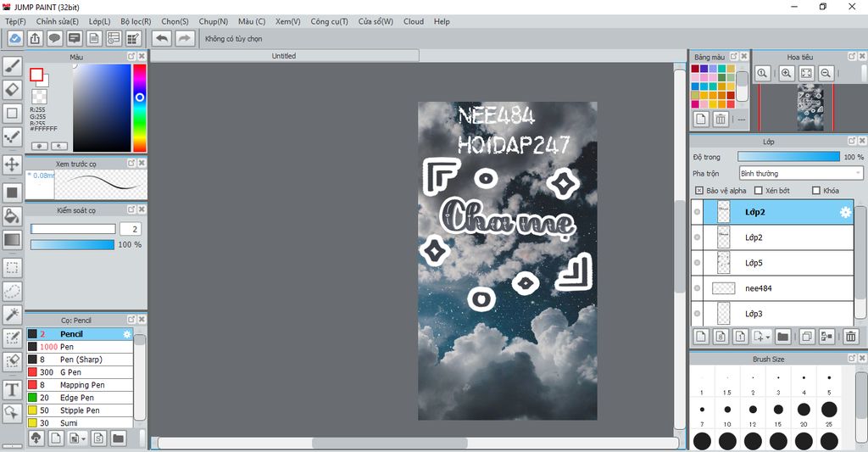The width and height of the screenshot is (868, 452).
Task: Pop out the Kiểm soát cọ panel
Action: [131, 210]
